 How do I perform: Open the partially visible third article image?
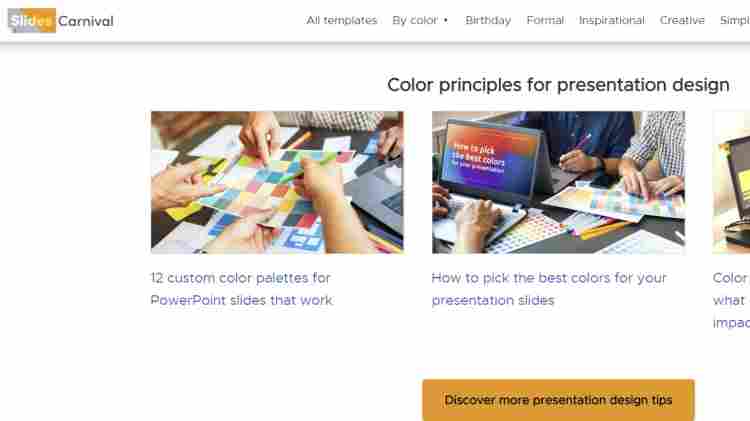point(731,182)
